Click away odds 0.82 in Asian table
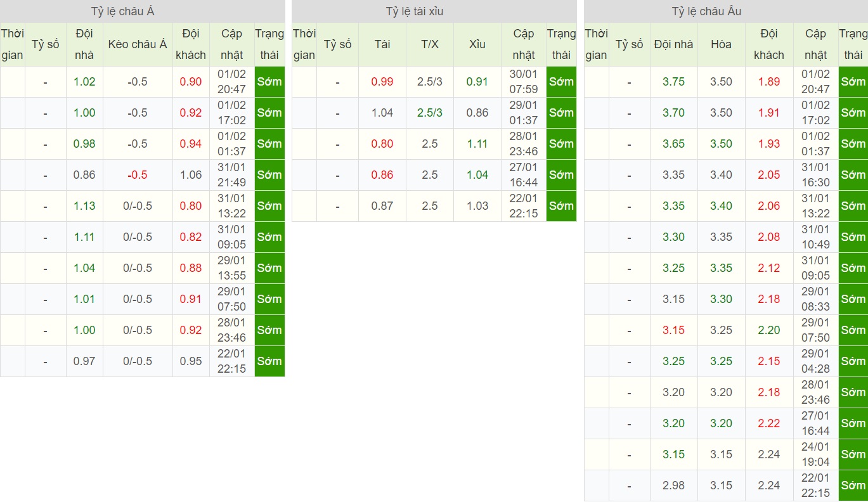The image size is (868, 502). [191, 237]
